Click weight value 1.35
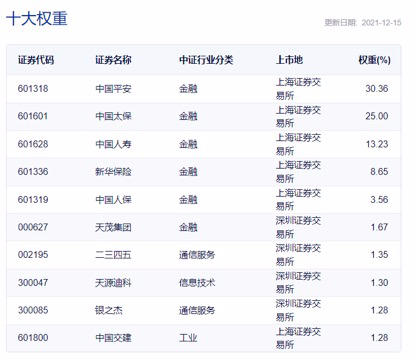 pyautogui.click(x=379, y=255)
